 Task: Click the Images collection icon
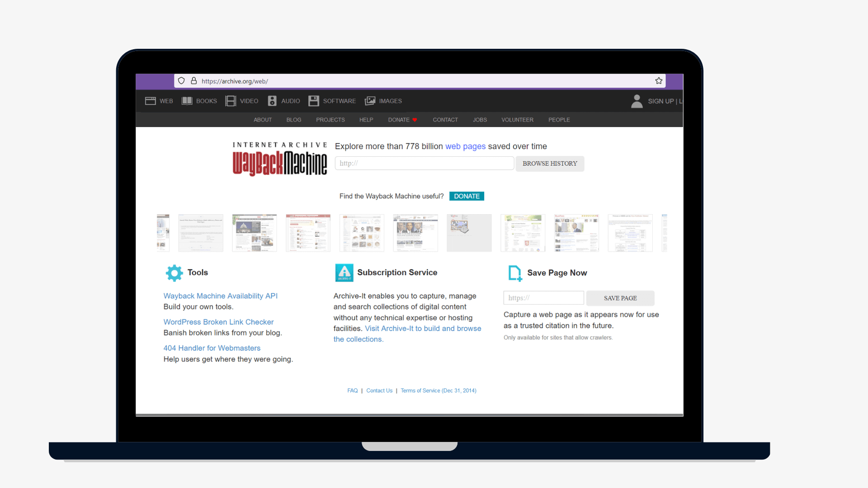[371, 101]
